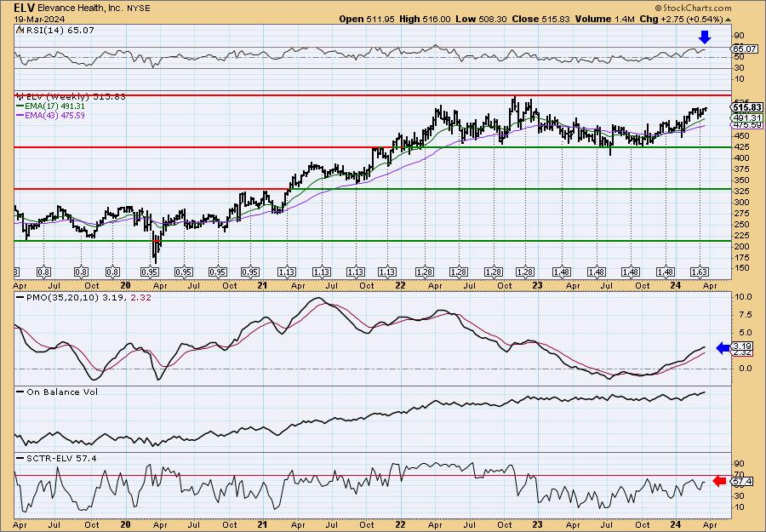The width and height of the screenshot is (766, 532).
Task: Select the EMA(43) 475.59 legend text
Action: [x=54, y=115]
